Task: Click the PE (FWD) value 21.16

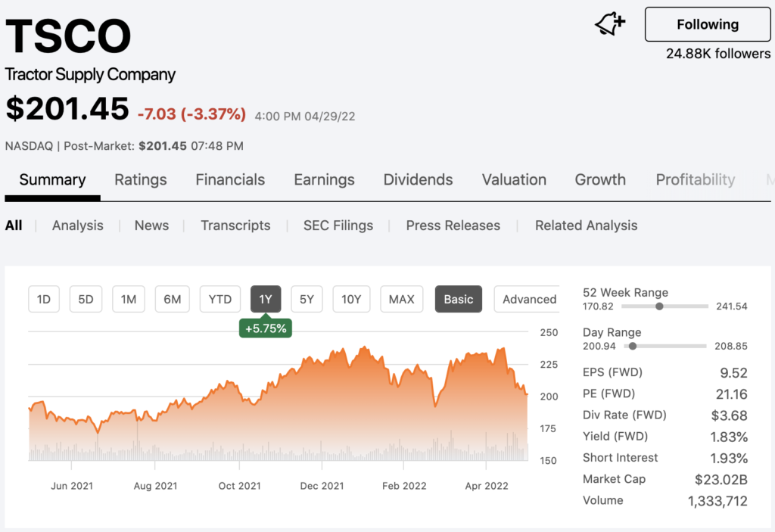Action: point(732,394)
